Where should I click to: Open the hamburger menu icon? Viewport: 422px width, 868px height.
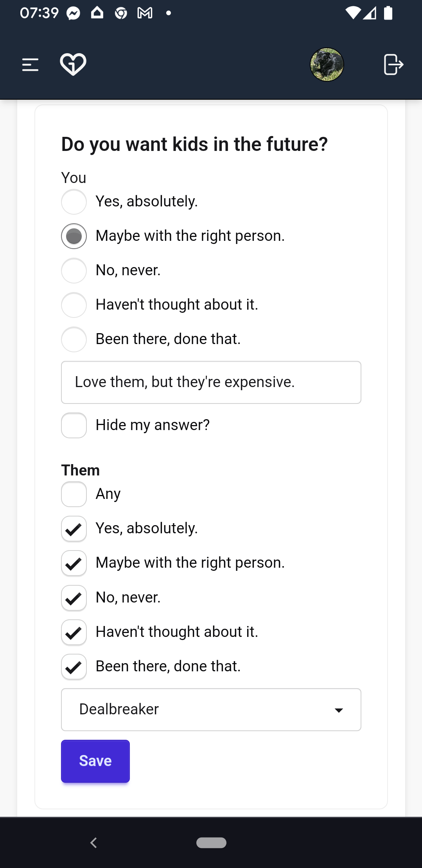click(31, 65)
